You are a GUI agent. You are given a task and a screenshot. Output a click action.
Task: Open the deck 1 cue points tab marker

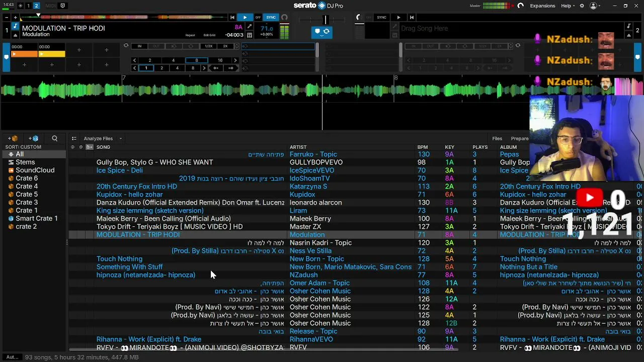pos(7,57)
